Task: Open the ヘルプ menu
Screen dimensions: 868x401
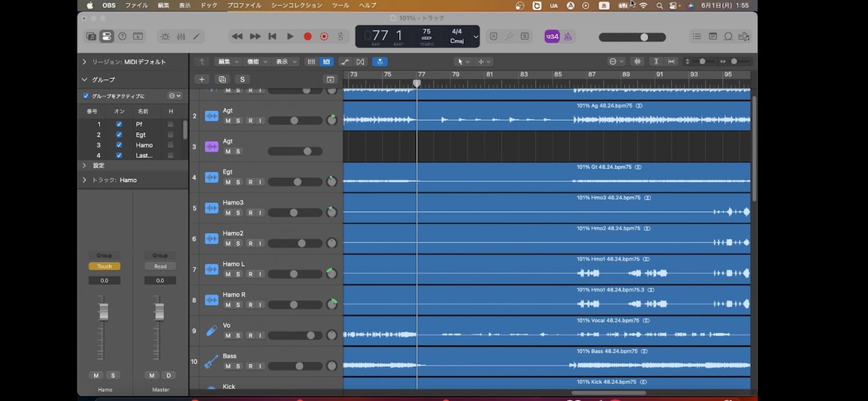Action: (x=368, y=5)
